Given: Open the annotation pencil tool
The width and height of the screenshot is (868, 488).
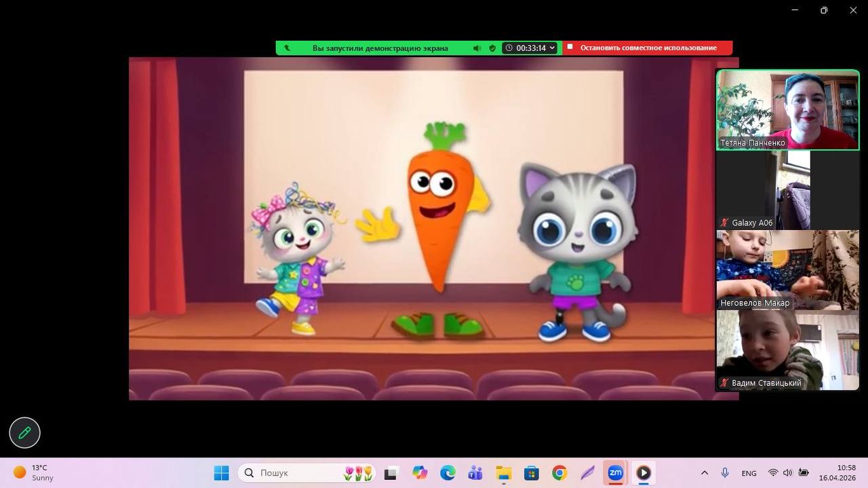Looking at the screenshot, I should (x=24, y=432).
